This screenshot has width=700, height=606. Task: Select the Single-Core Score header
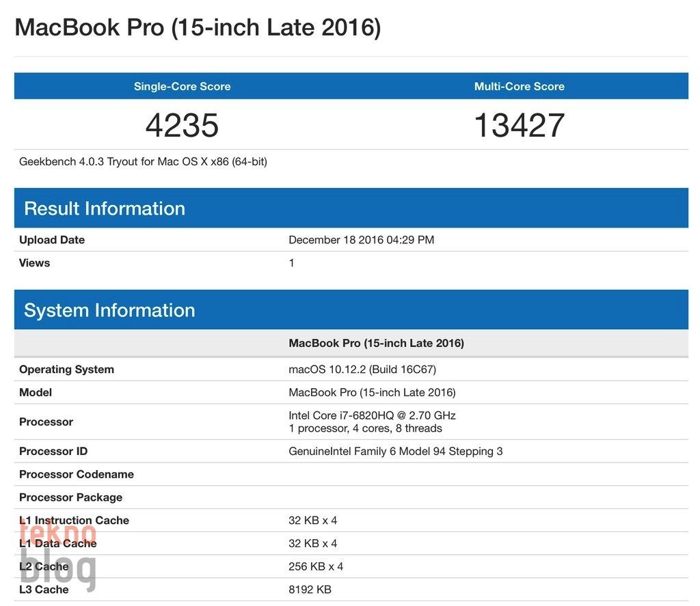tap(182, 86)
